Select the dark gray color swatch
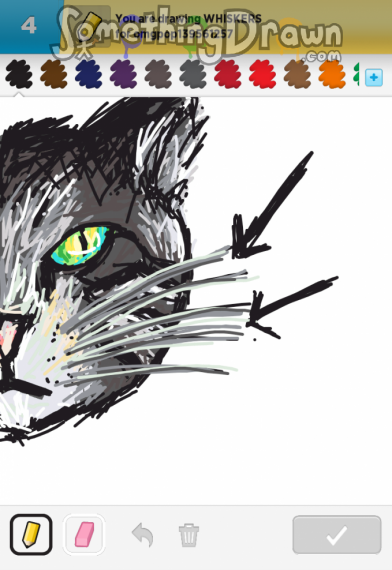The image size is (392, 570). click(193, 74)
